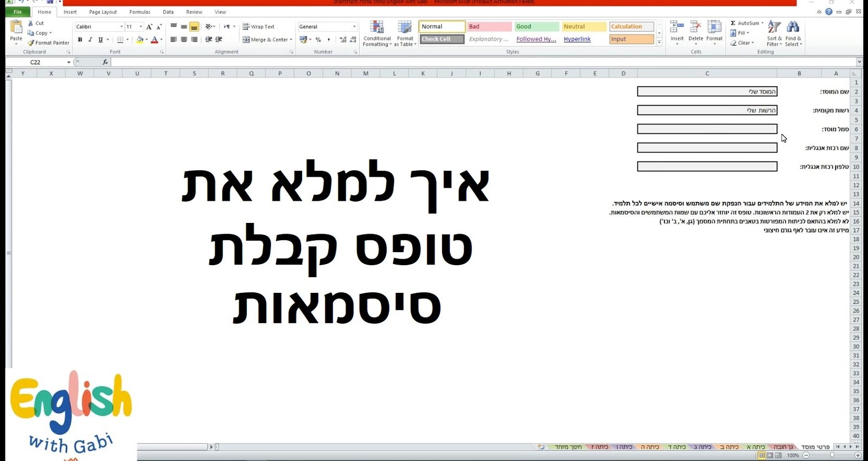Apply the Good cell style

coord(536,27)
